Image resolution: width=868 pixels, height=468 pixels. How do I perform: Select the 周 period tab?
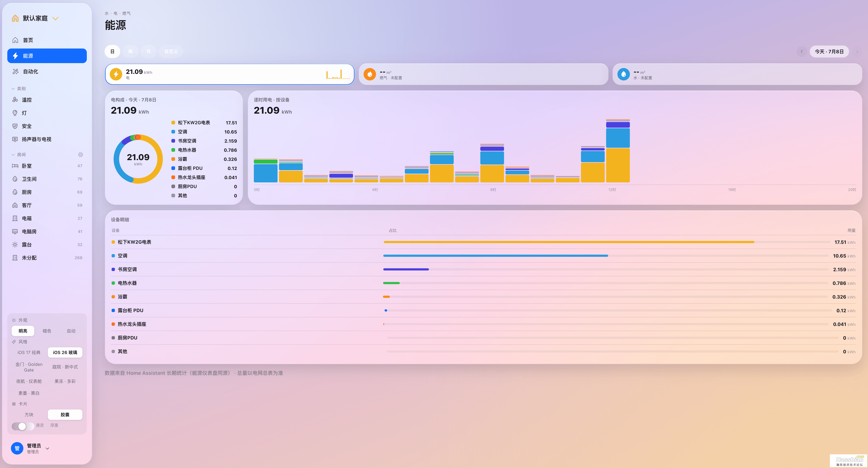pyautogui.click(x=130, y=52)
